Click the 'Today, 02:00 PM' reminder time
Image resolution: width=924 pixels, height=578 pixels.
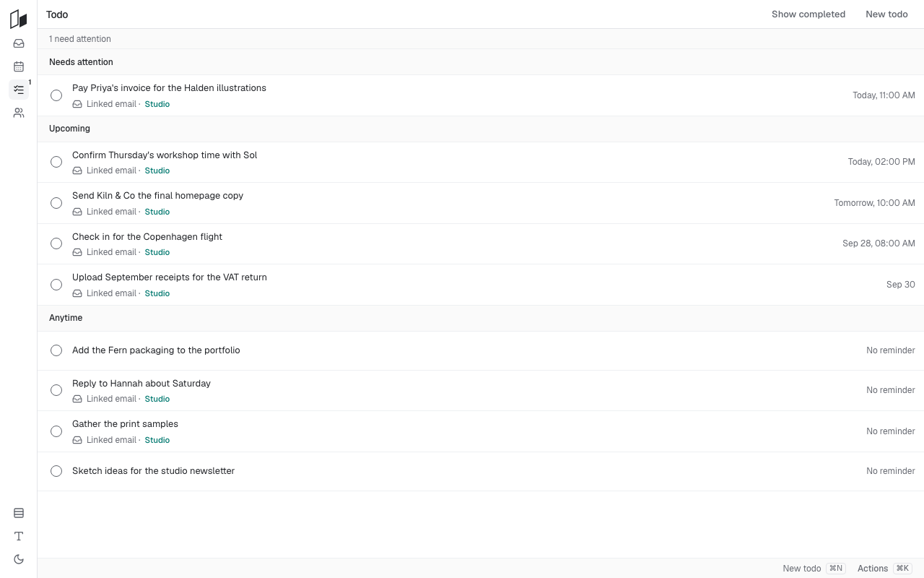click(x=881, y=162)
